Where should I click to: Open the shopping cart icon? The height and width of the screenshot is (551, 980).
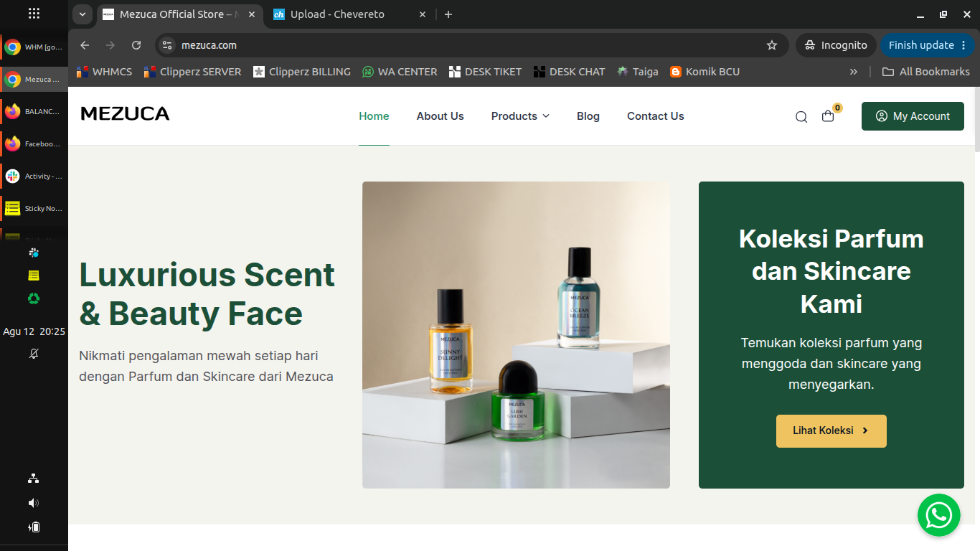[828, 116]
